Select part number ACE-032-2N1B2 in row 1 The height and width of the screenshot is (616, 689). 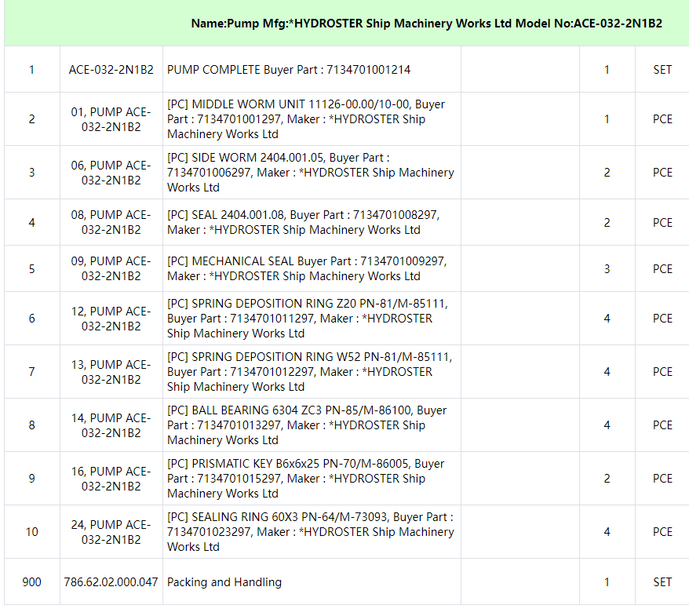(111, 70)
